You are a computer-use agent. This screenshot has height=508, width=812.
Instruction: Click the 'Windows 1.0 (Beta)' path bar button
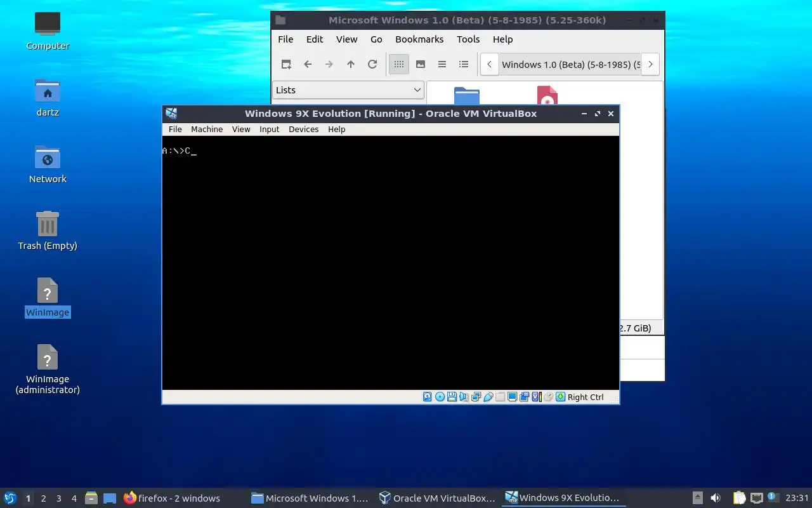(570, 64)
